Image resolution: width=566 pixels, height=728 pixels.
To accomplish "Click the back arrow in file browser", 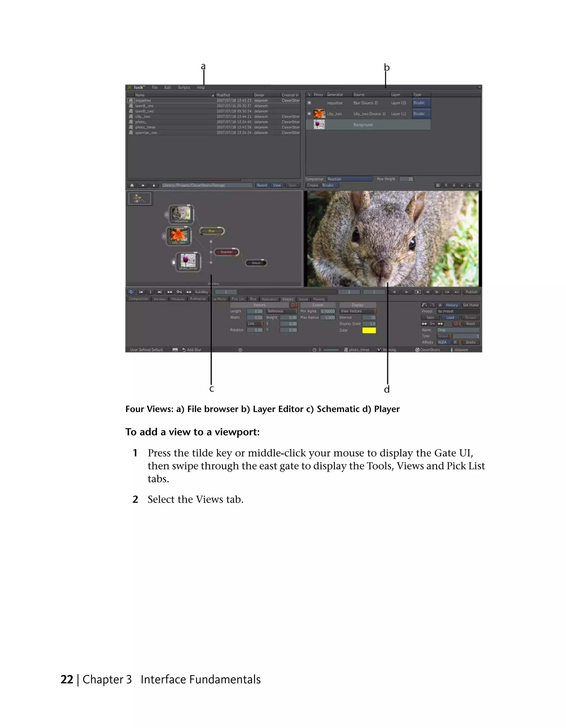I will coord(143,185).
